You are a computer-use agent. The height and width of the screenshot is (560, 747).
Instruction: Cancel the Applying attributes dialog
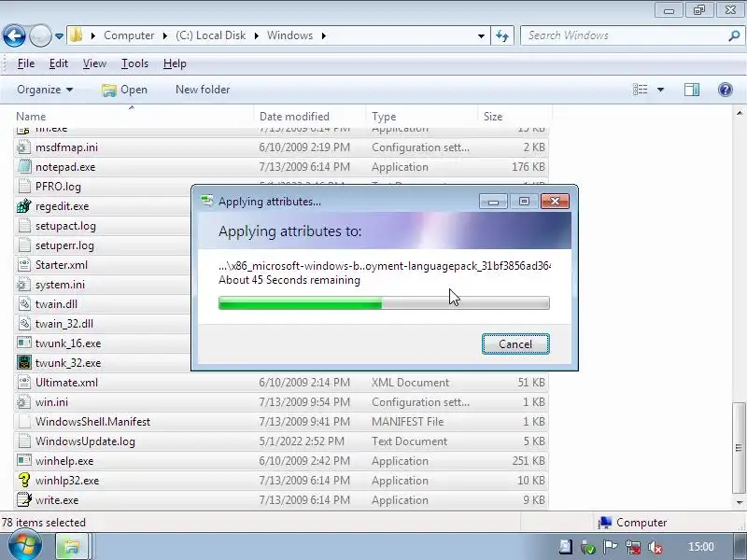515,343
